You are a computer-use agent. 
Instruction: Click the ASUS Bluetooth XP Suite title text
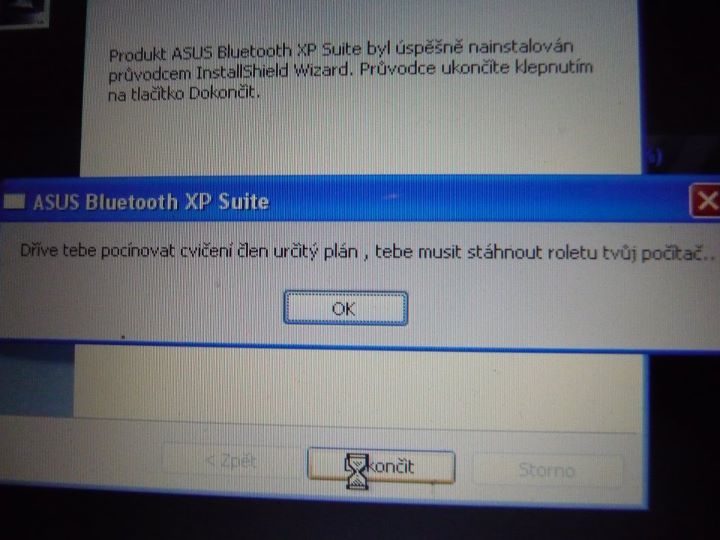point(151,202)
